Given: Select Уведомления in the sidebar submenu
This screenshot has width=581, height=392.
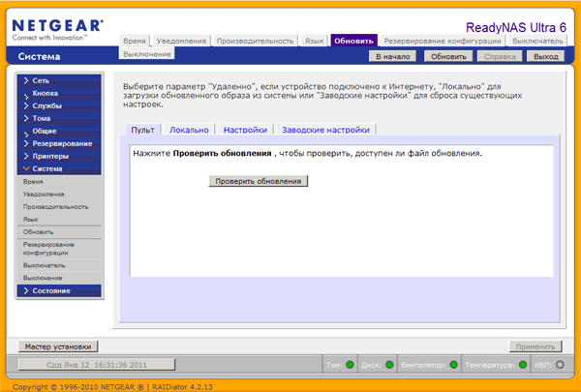Looking at the screenshot, I should tap(44, 195).
